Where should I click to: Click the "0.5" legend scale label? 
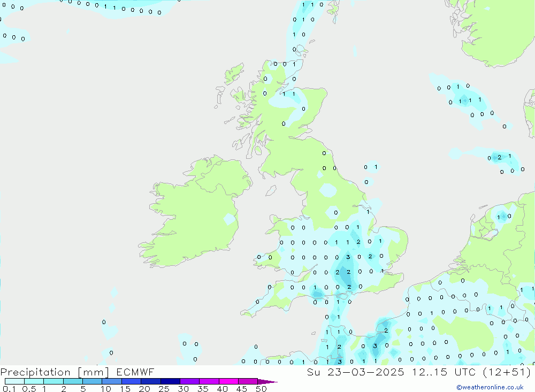click(29, 389)
